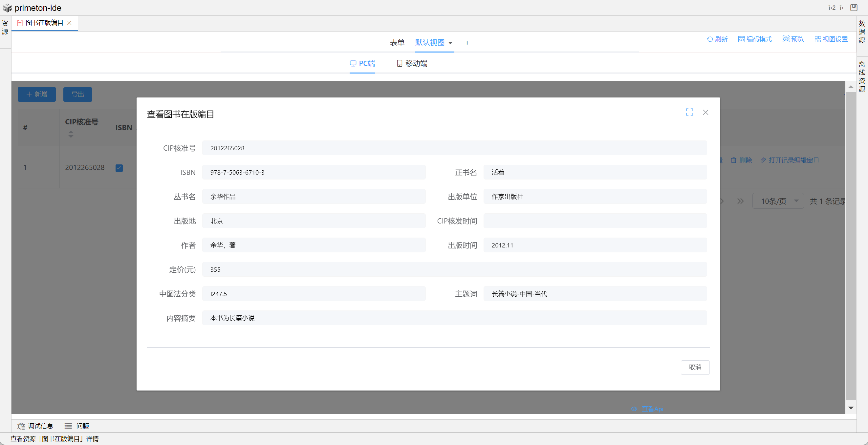Image resolution: width=868 pixels, height=445 pixels.
Task: Open 默认视图 dropdown arrow
Action: tap(450, 43)
